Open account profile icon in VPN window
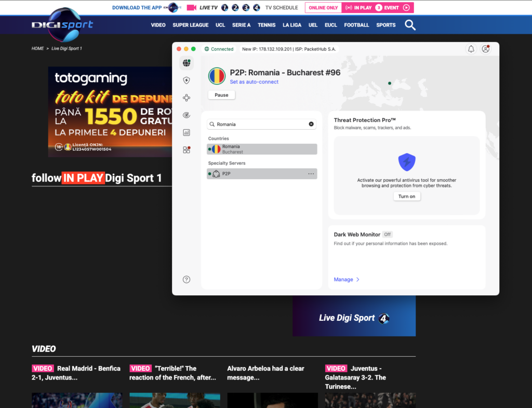 (x=486, y=49)
